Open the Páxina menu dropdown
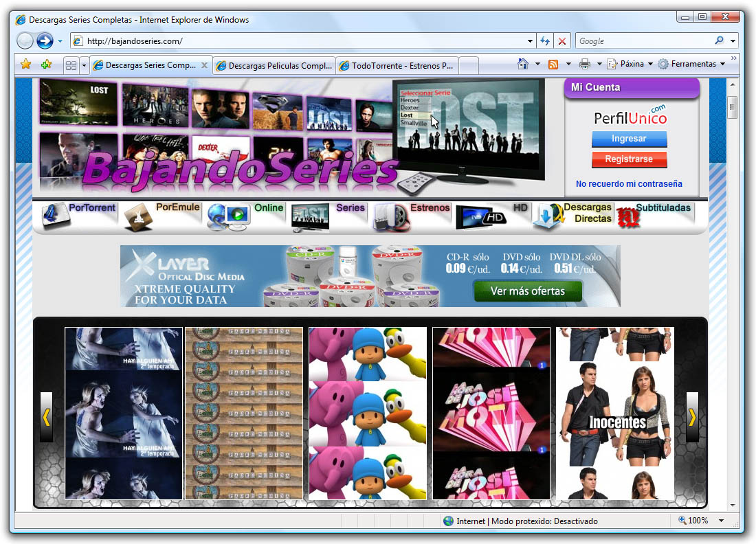The width and height of the screenshot is (756, 544). [632, 64]
